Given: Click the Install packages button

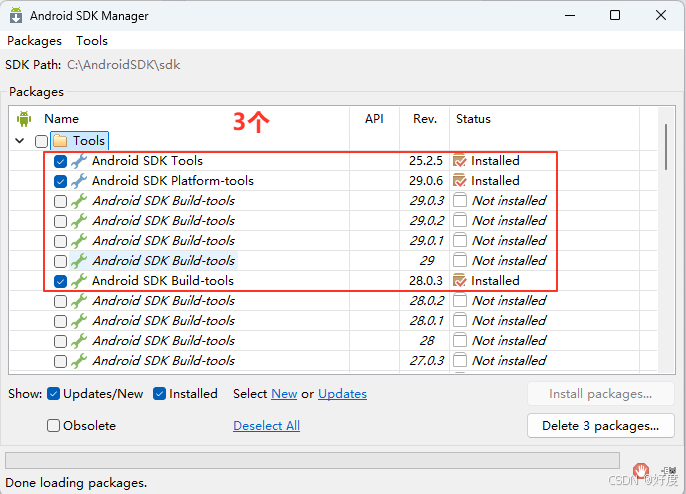Looking at the screenshot, I should 601,394.
